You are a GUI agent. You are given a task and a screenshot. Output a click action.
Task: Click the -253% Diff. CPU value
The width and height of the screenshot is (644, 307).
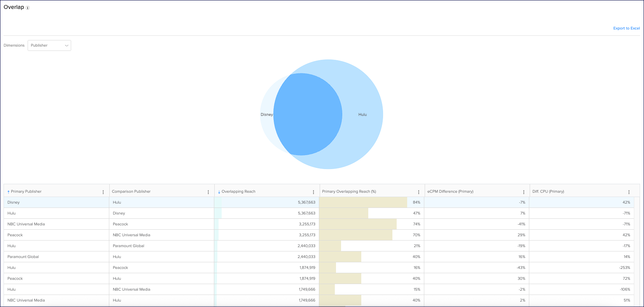625,268
